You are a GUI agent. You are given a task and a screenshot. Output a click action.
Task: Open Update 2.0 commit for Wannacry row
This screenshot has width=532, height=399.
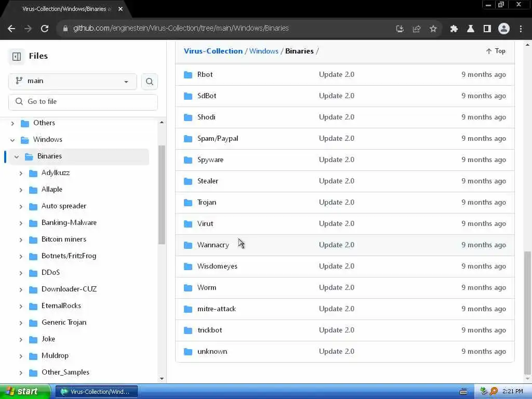(337, 245)
